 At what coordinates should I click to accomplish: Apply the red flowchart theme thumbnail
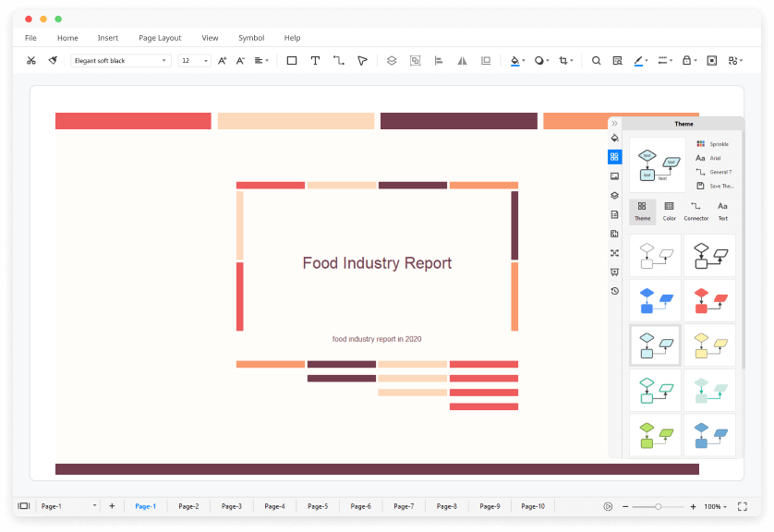710,300
